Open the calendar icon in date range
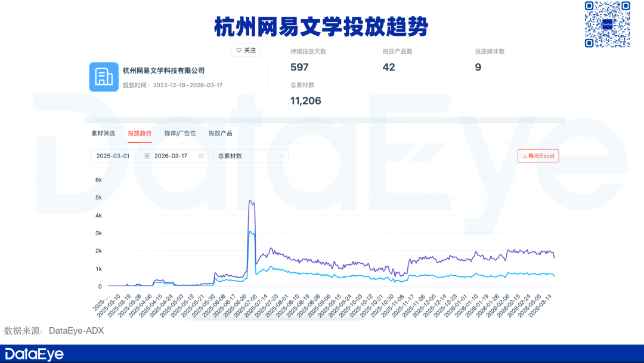The height and width of the screenshot is (363, 644). click(202, 156)
